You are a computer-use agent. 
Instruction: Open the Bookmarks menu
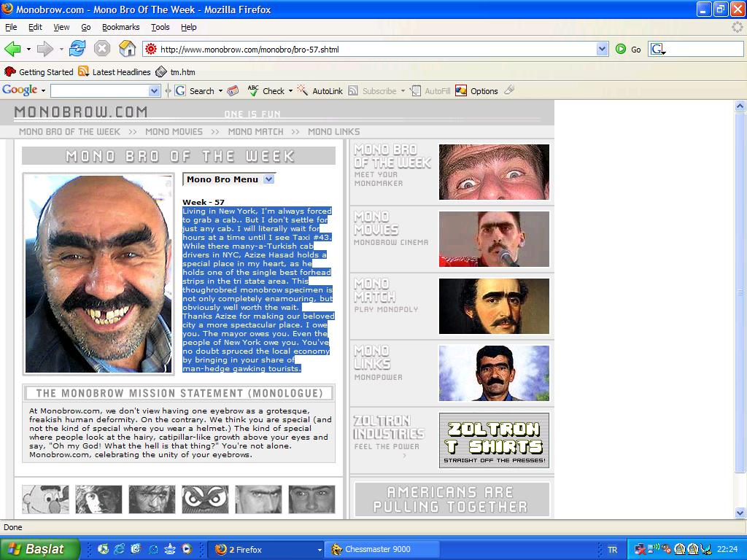point(121,27)
